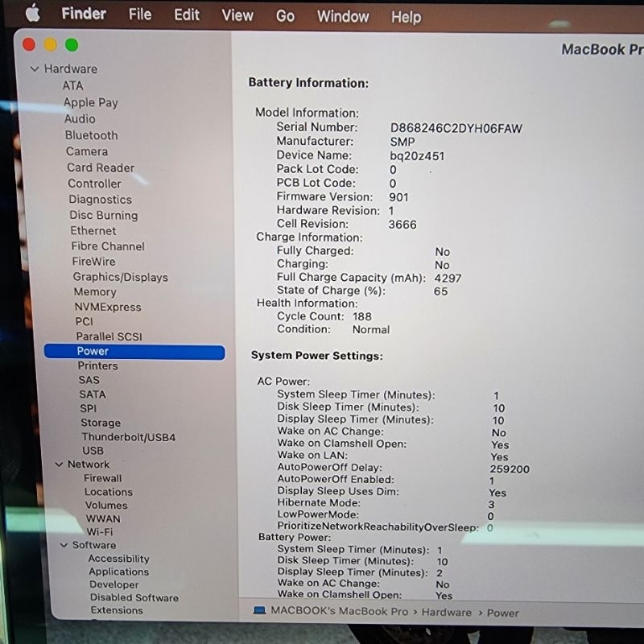The height and width of the screenshot is (644, 644).
Task: Click the yellow minimize window button
Action: coord(51,45)
